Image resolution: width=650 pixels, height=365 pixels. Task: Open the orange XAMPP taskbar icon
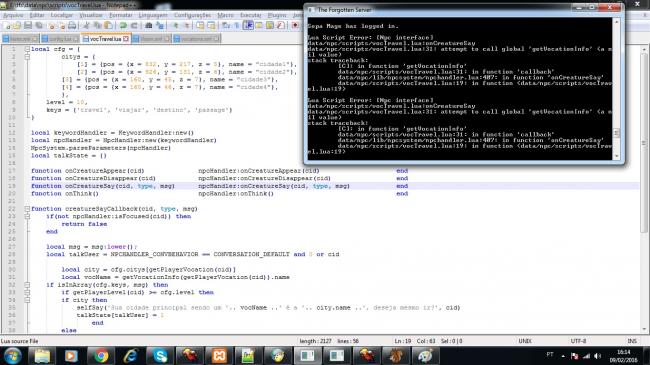point(219,356)
